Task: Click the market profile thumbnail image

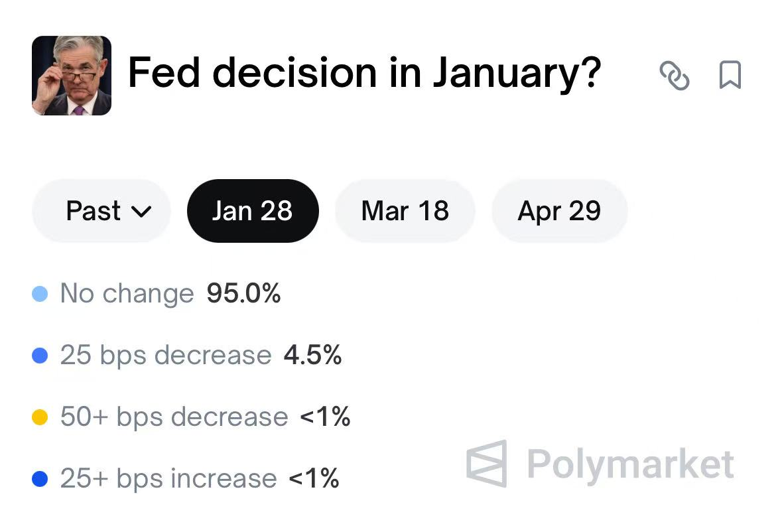Action: [72, 76]
